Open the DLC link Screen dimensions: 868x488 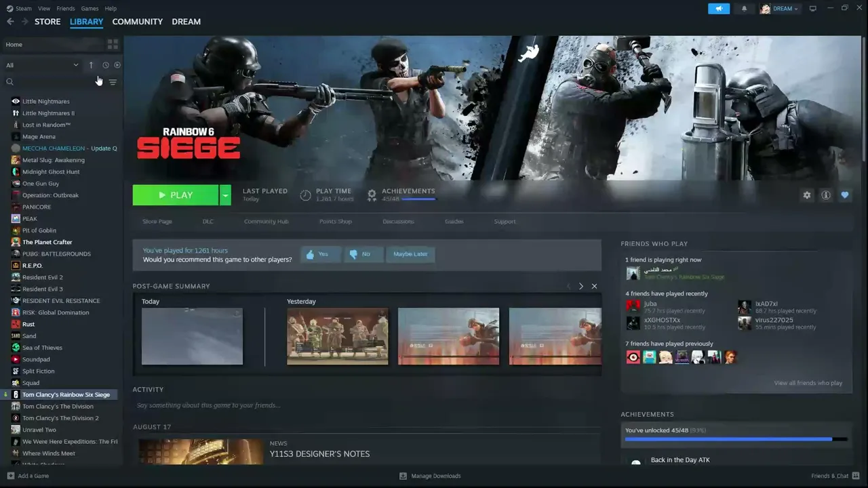[x=208, y=222]
